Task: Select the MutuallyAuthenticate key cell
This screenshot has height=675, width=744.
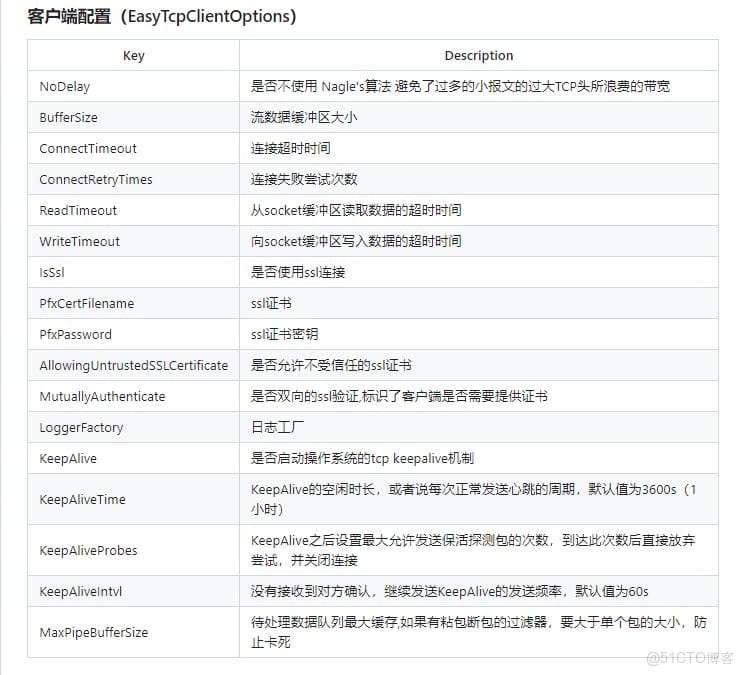Action: pos(133,396)
